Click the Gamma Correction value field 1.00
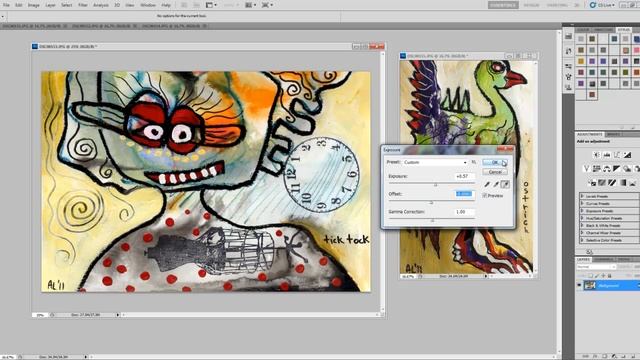 [x=464, y=212]
